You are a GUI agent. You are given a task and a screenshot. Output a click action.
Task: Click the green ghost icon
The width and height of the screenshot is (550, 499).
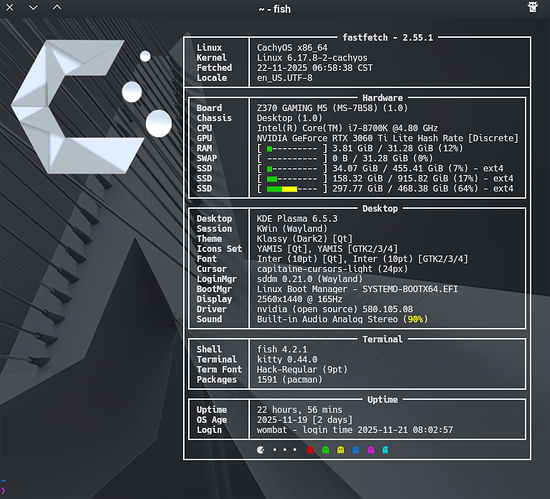click(x=326, y=450)
